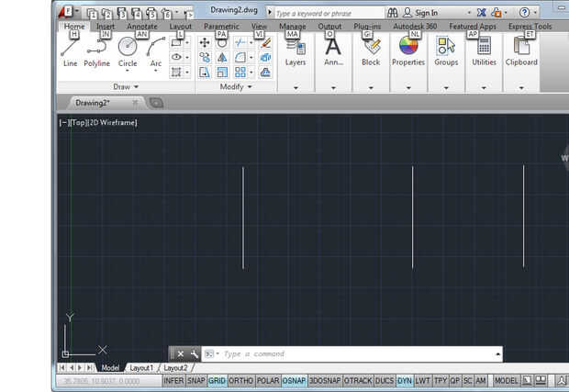Choose the Rectangle tool in Draw panel
The height and width of the screenshot is (392, 569).
coord(176,43)
